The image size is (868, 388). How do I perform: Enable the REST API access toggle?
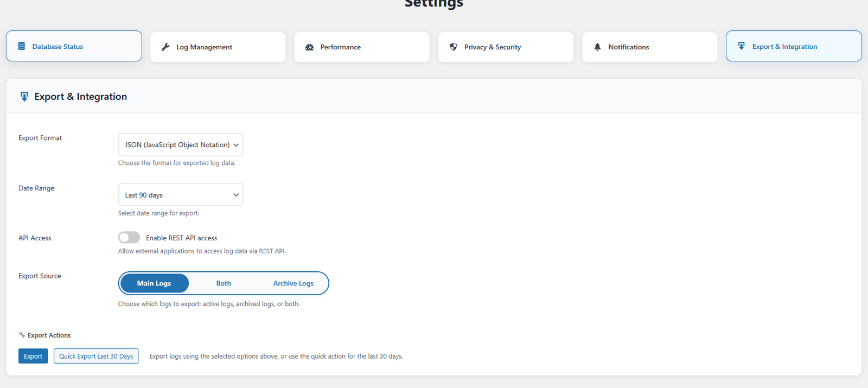(x=129, y=238)
